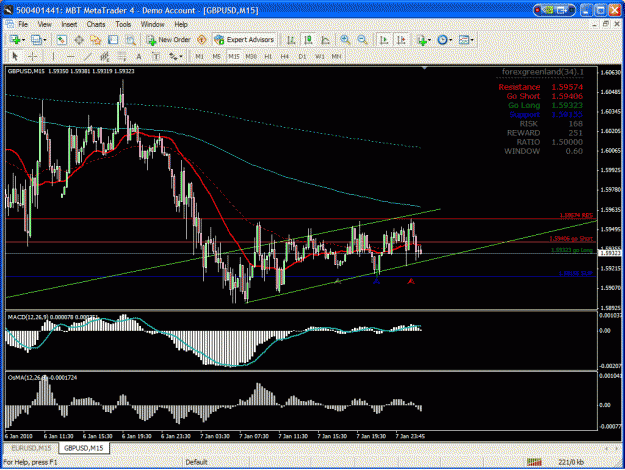Toggle chart shift button
Image resolution: width=625 pixels, height=470 pixels.
(x=401, y=40)
